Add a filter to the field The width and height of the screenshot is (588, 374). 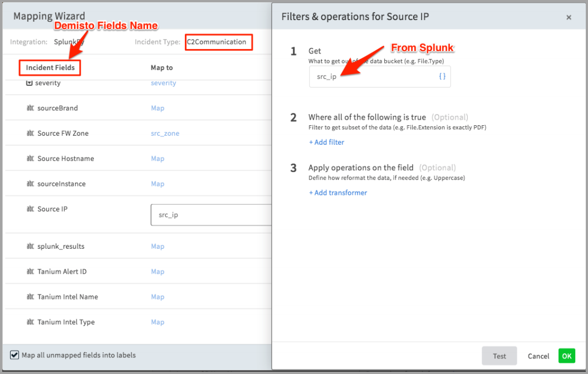[327, 142]
